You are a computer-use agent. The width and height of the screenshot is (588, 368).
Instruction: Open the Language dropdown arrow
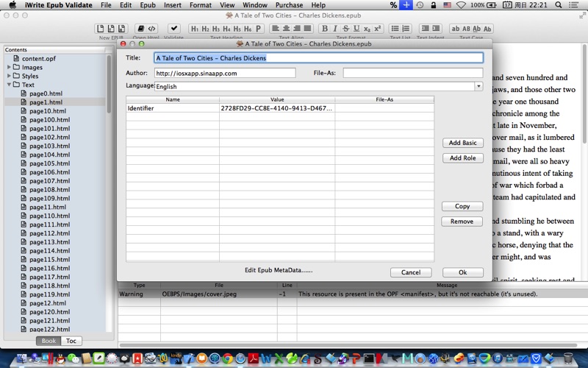[478, 86]
